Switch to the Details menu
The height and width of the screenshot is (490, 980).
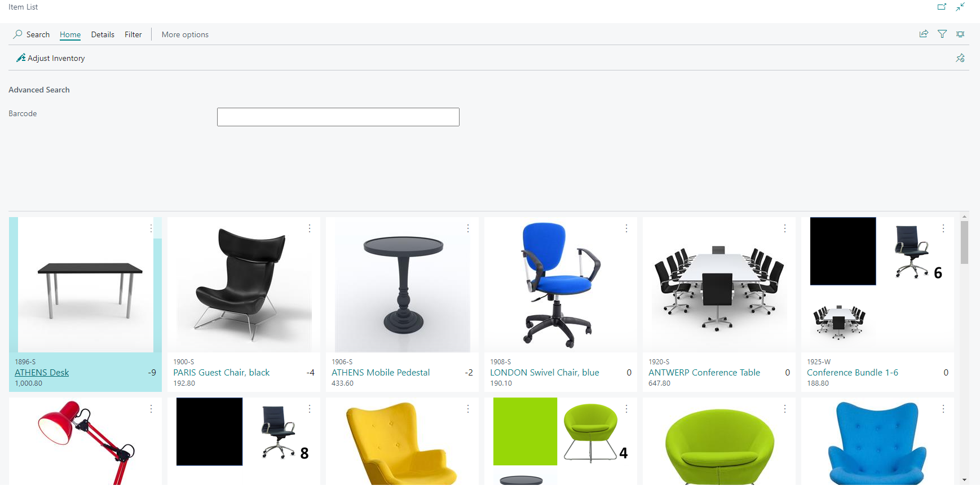pyautogui.click(x=103, y=34)
